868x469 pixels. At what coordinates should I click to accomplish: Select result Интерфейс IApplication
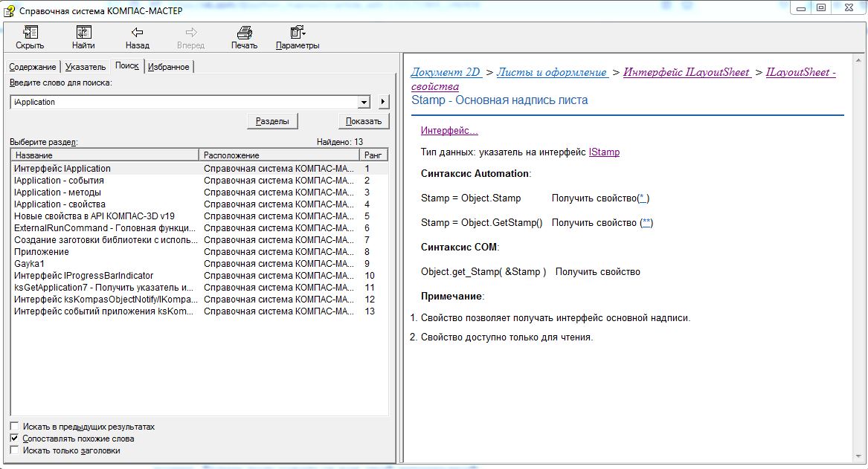point(199,169)
